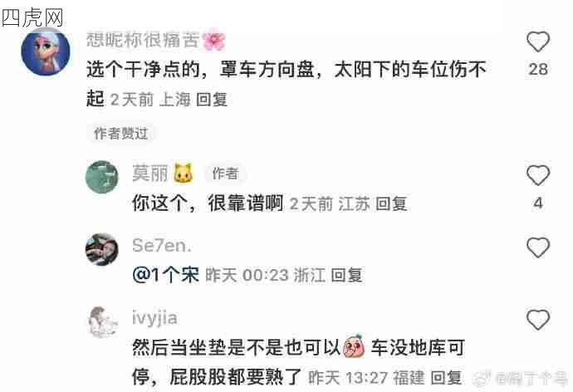Tap 回复 on Se7en.'s comment
This screenshot has width=573, height=392.
[x=346, y=275]
